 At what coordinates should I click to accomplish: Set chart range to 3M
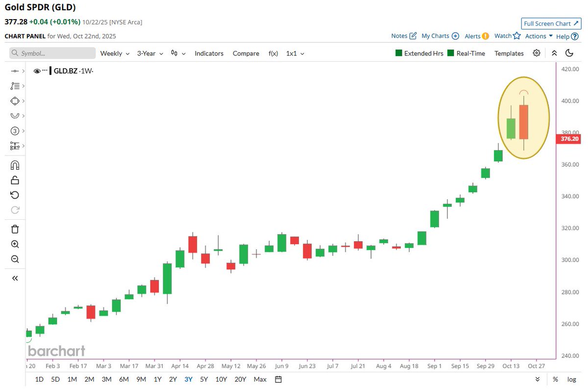pos(106,379)
